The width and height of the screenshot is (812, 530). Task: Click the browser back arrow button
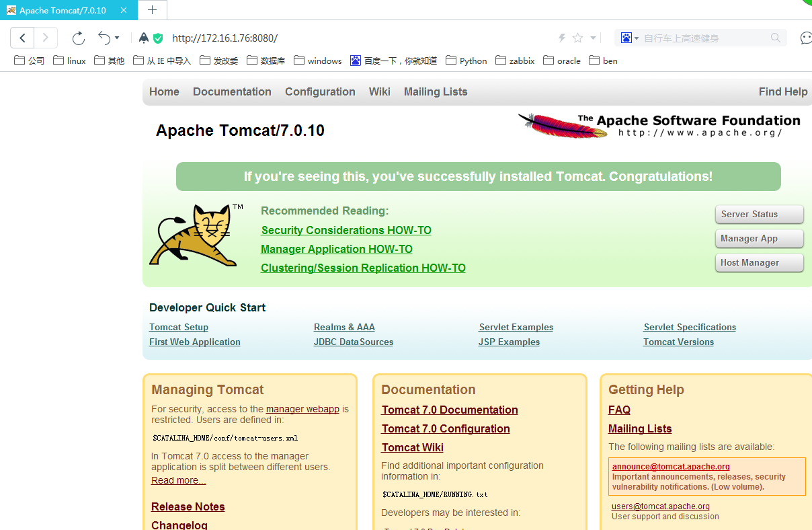click(x=22, y=38)
